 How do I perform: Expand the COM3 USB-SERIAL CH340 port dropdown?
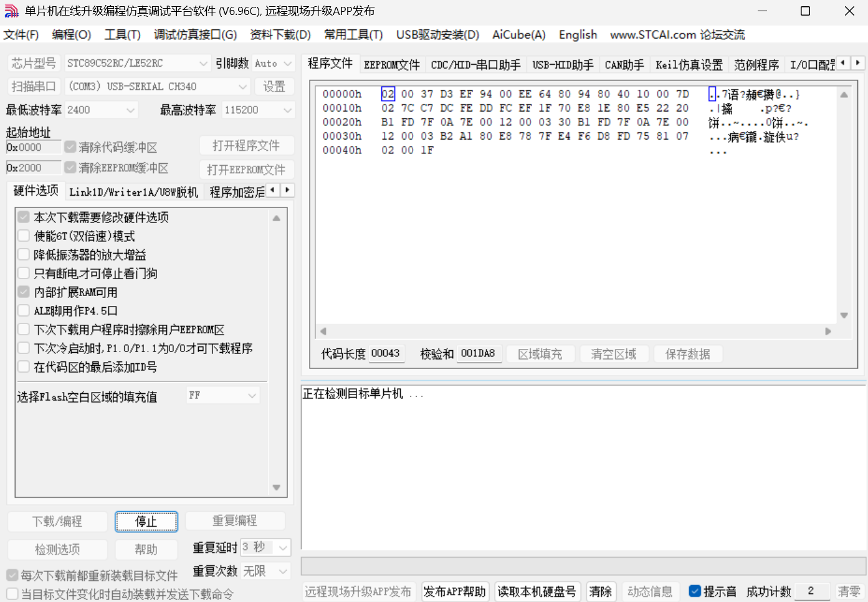click(158, 86)
